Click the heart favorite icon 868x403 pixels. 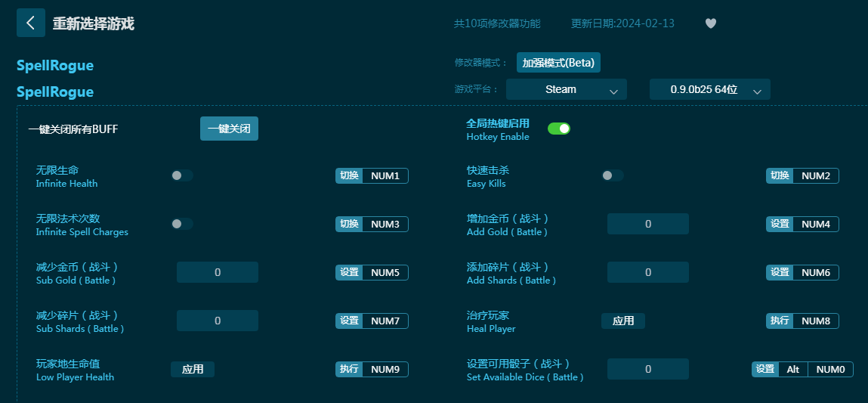(710, 23)
